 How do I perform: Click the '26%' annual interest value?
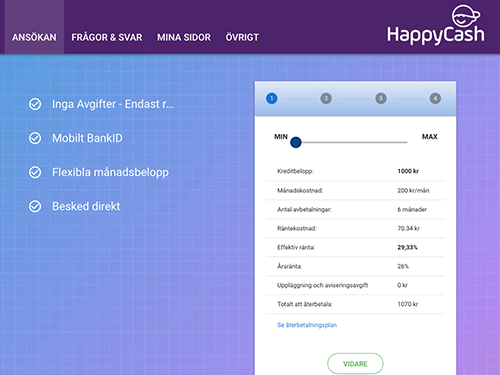click(403, 266)
